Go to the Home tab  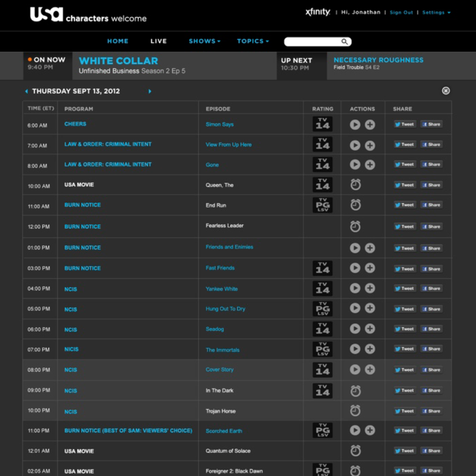117,41
